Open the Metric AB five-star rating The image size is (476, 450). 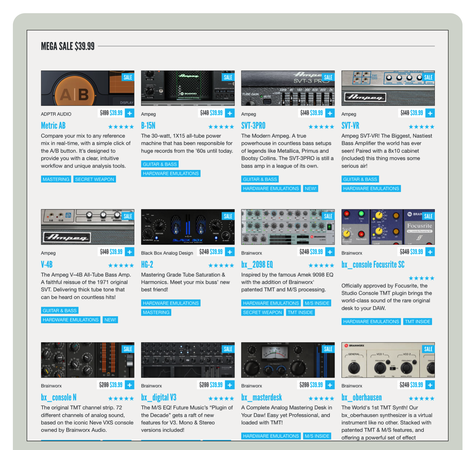coord(121,127)
